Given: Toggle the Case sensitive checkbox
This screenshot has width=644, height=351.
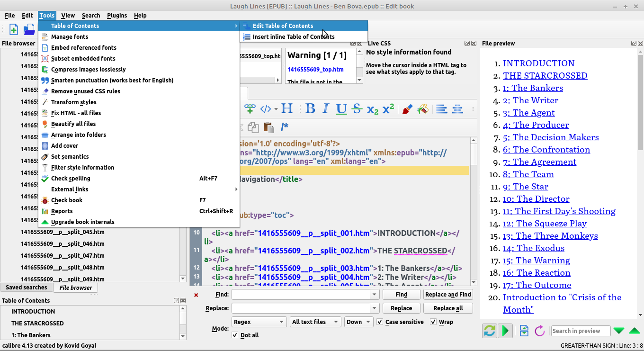Looking at the screenshot, I should (x=380, y=322).
